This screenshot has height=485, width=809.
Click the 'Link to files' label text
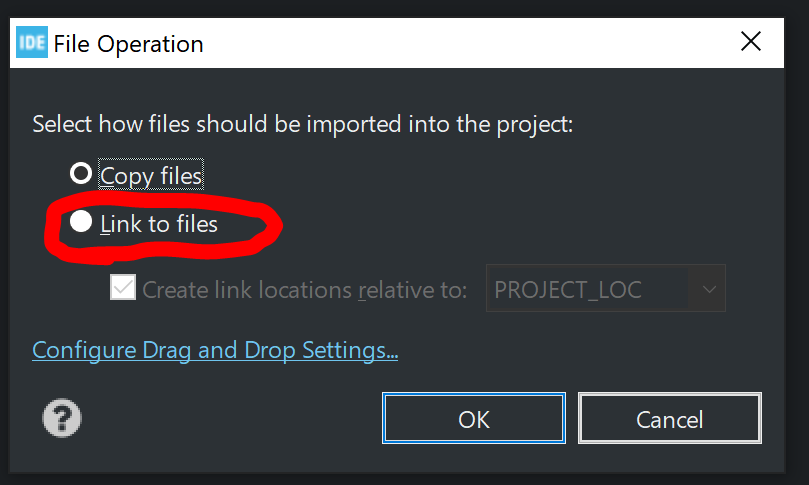159,224
